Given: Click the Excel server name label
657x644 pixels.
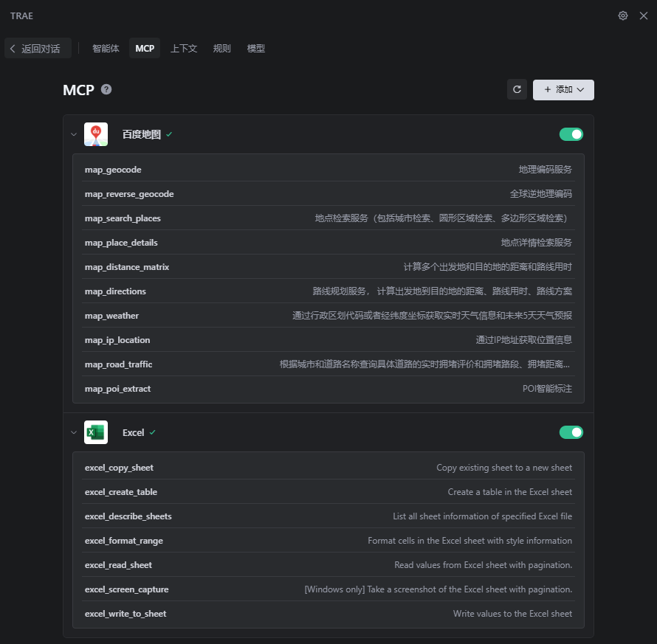Looking at the screenshot, I should coord(133,432).
